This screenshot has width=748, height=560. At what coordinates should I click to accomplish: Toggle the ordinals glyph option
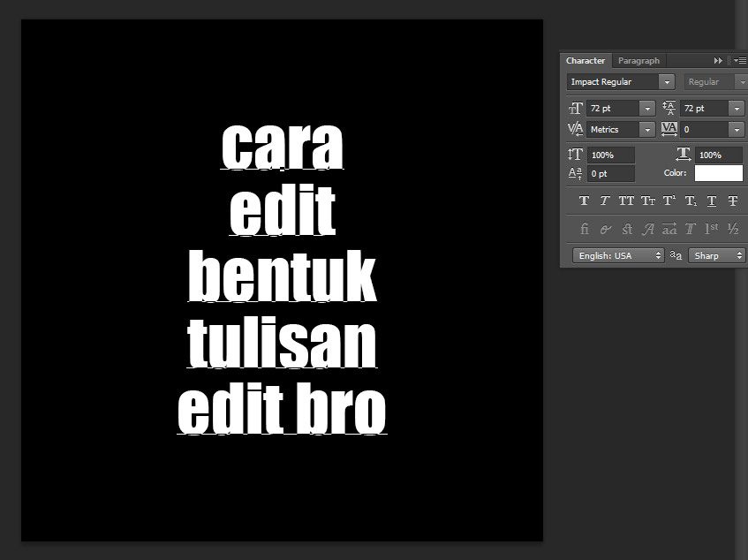tap(711, 229)
